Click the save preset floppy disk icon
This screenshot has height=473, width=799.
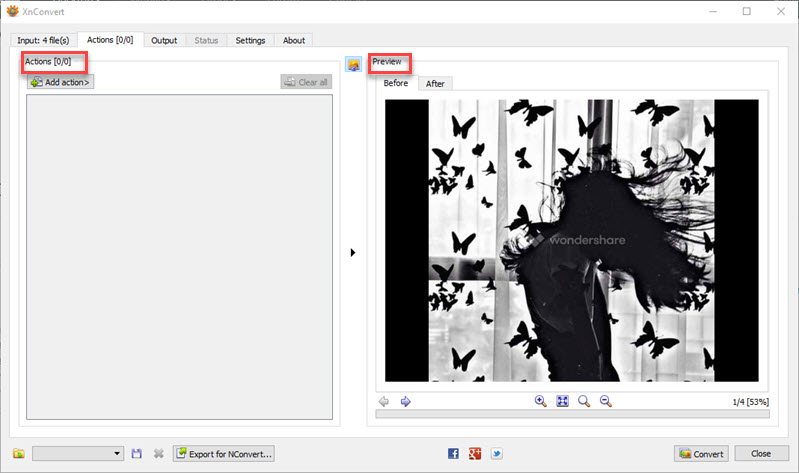137,453
